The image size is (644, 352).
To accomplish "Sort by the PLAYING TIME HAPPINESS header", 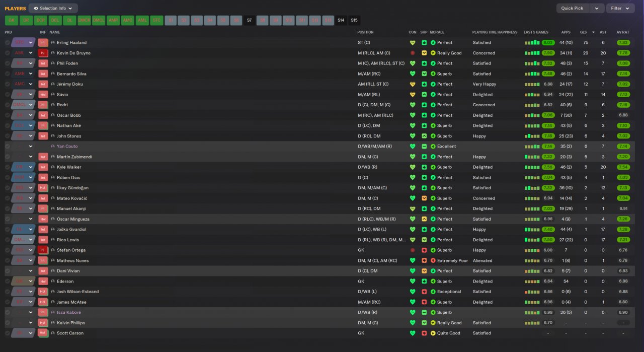I will coord(495,32).
